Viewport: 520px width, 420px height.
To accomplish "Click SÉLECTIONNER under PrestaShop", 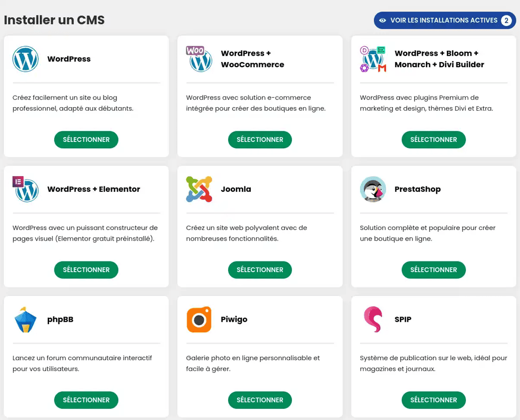I will pos(433,270).
